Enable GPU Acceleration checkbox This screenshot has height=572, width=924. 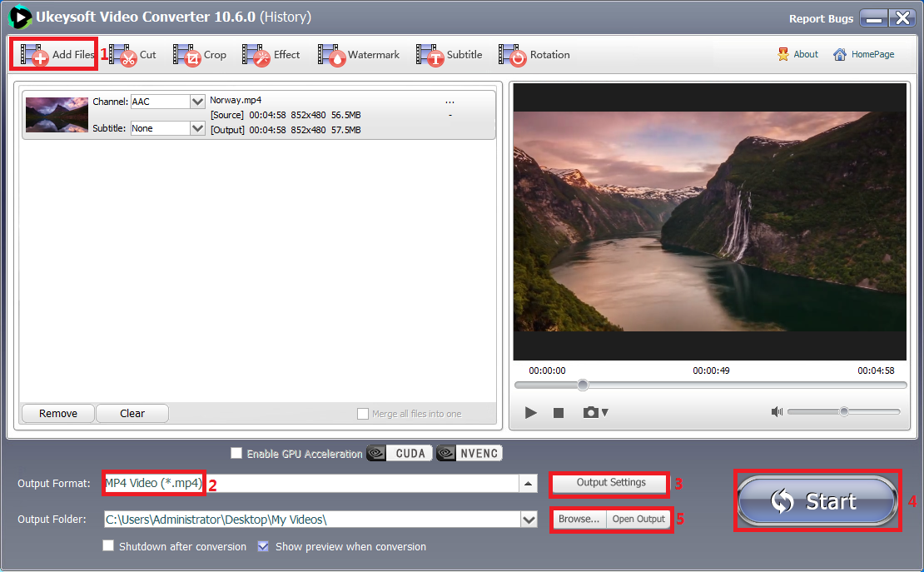(237, 453)
